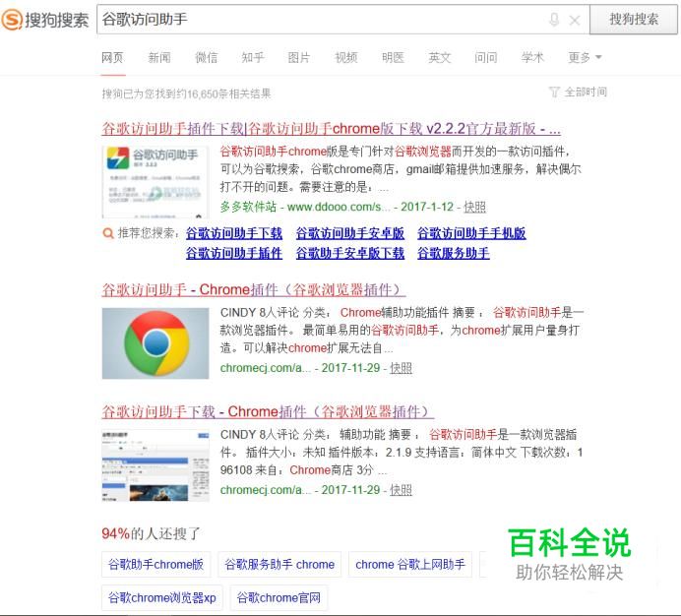Click related search 谷歌chrome官网

tap(279, 597)
